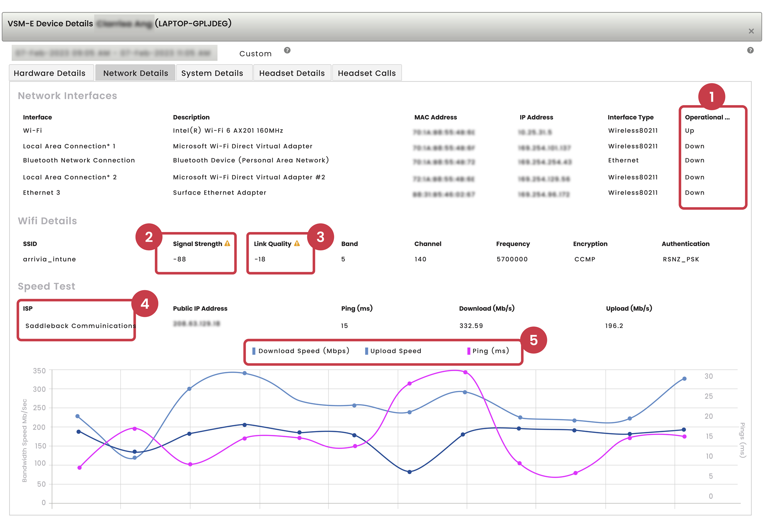Toggle Ping (ms) legend series
The height and width of the screenshot is (532, 765).
tap(488, 351)
